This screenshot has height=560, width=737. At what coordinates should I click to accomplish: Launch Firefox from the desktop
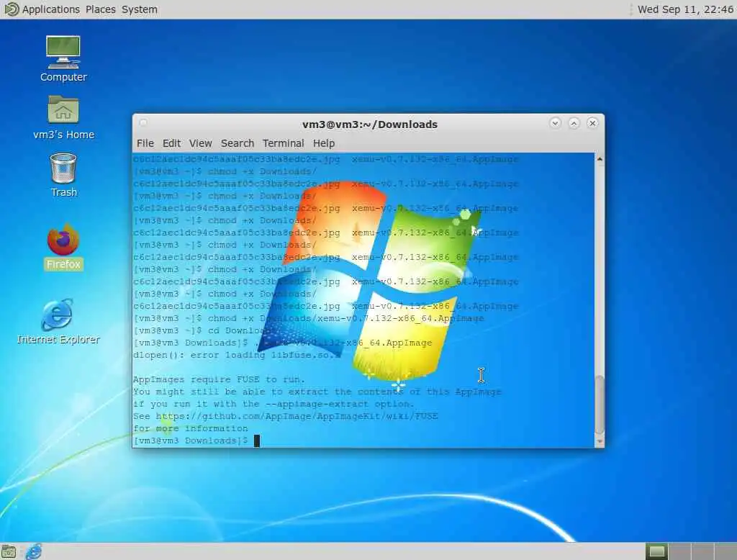pyautogui.click(x=63, y=248)
